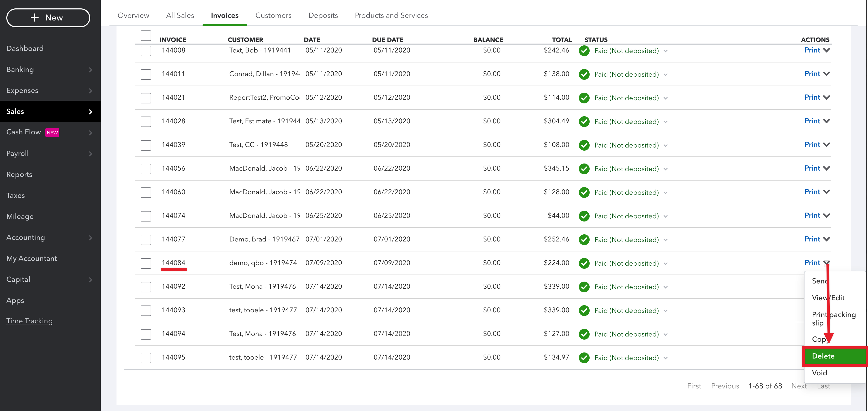
Task: Expand the Payroll submenu arrow
Action: (90, 154)
